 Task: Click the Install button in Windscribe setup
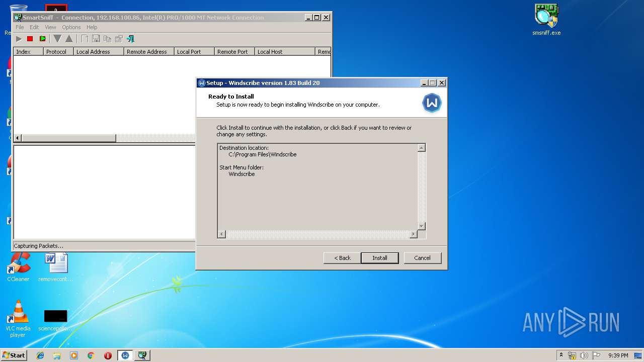coord(380,258)
